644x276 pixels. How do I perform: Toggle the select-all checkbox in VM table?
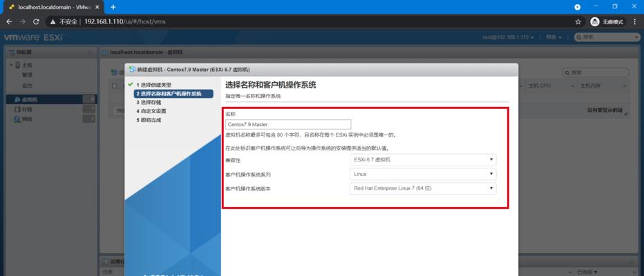[115, 86]
